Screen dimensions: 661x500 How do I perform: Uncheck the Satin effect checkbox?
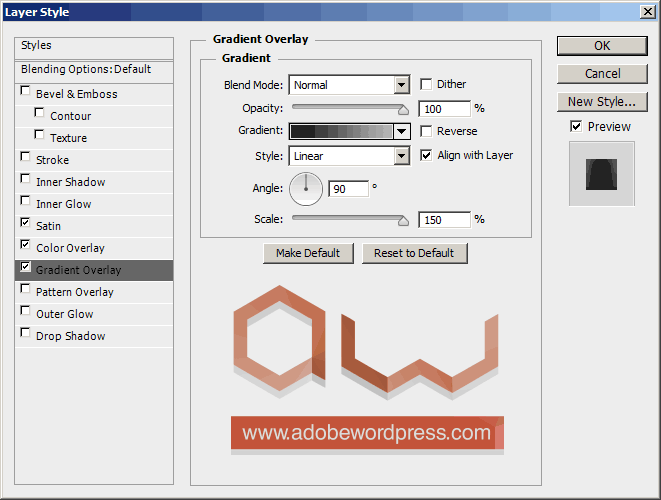coord(25,222)
